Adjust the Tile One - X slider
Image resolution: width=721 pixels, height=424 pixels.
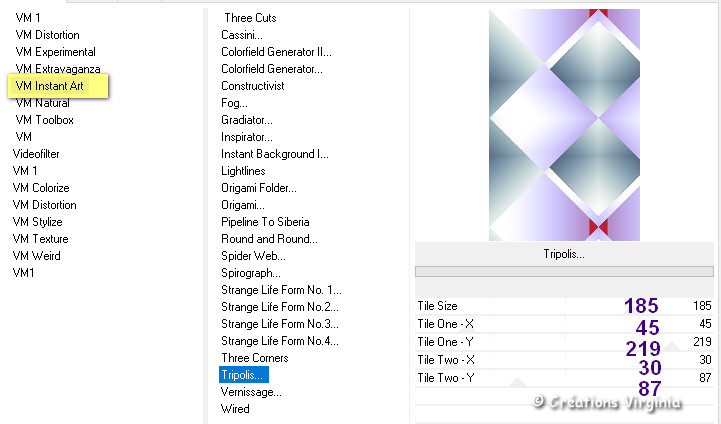[564, 324]
